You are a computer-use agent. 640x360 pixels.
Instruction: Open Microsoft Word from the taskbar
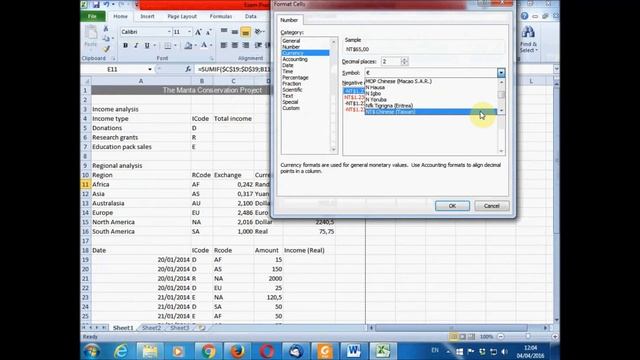(353, 351)
